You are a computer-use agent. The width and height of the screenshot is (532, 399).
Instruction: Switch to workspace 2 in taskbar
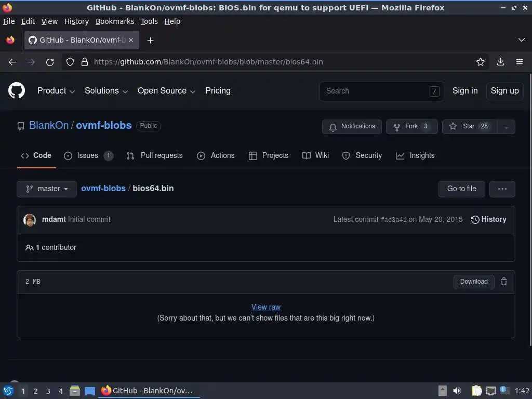(x=36, y=391)
